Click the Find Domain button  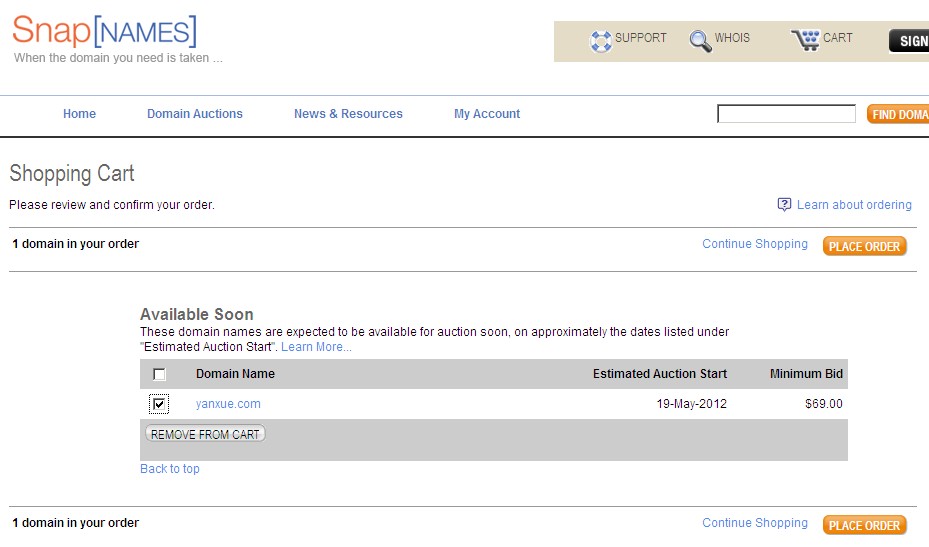click(x=898, y=114)
